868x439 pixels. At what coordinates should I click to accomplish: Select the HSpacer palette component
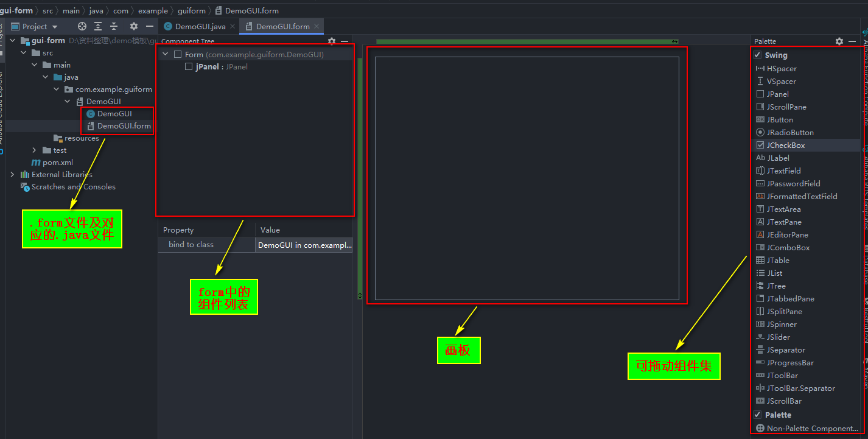pos(776,69)
